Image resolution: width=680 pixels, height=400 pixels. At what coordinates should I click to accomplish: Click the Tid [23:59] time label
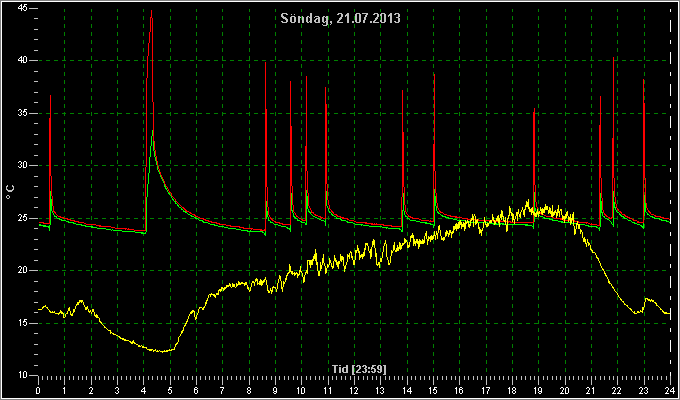(359, 369)
